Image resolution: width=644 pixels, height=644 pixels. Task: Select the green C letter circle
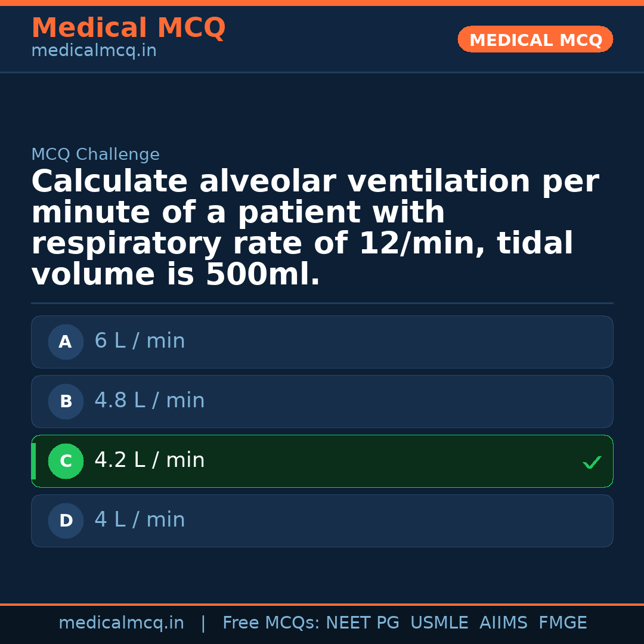(x=66, y=461)
